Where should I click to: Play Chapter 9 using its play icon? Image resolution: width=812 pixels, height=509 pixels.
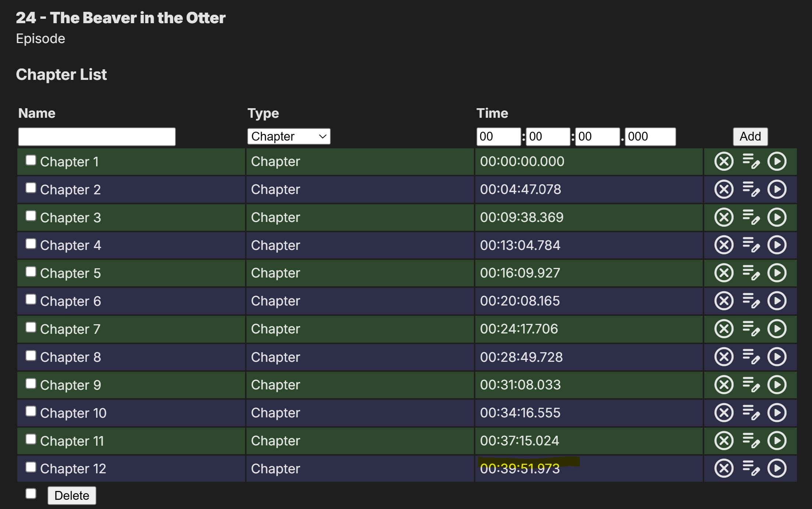777,385
